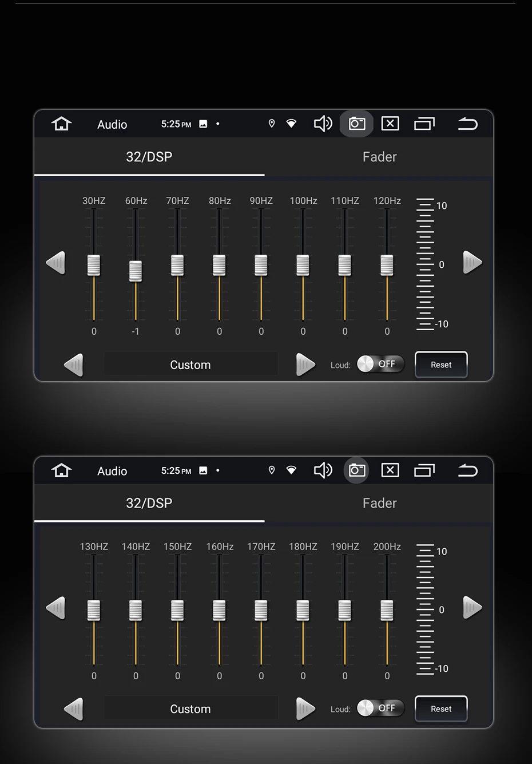
Task: Show next frequency bands, bottom screen right arrow
Action: point(472,608)
